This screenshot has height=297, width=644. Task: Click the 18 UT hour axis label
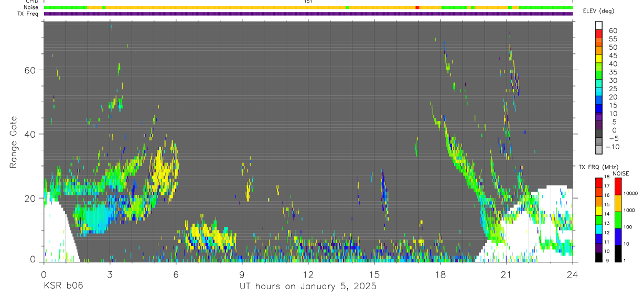(441, 273)
